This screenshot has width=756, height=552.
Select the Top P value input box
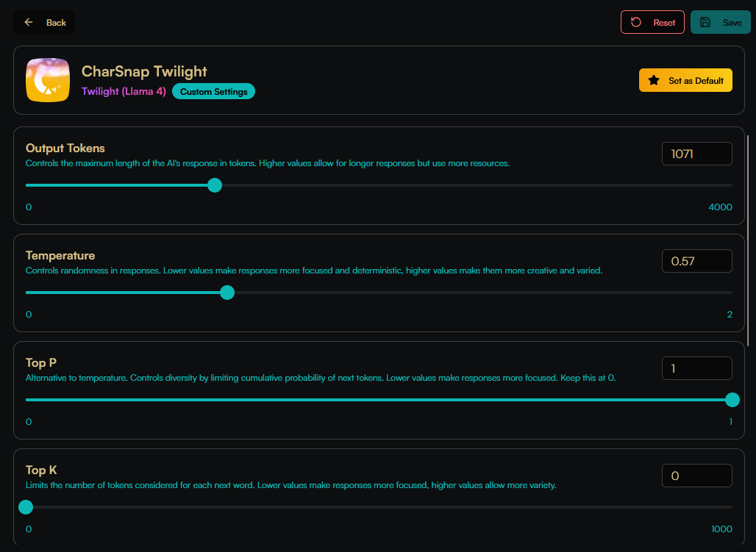696,368
